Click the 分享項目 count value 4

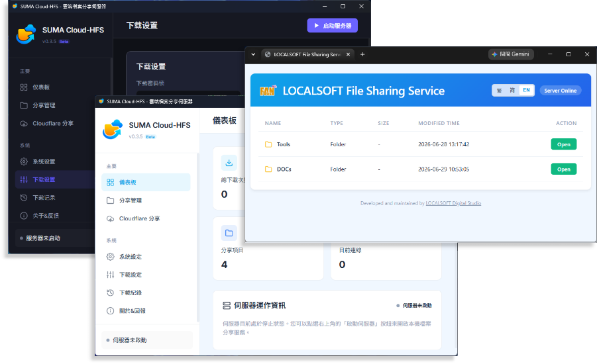[224, 264]
